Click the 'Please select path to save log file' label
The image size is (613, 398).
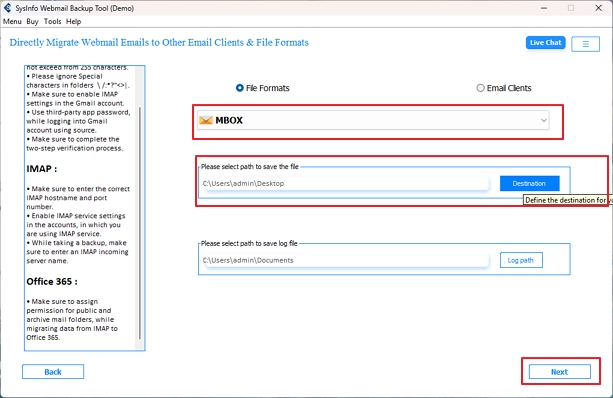tap(249, 244)
